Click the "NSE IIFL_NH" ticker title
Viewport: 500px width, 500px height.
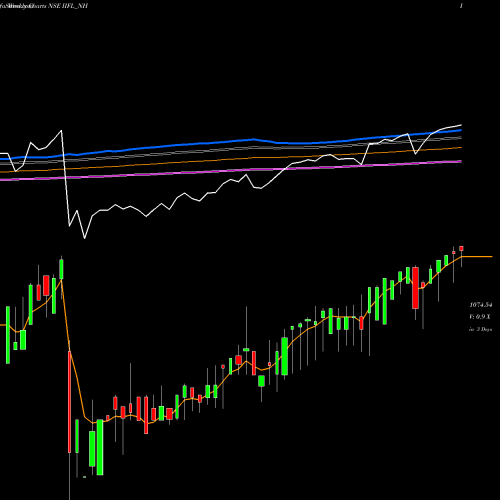tap(69, 6)
